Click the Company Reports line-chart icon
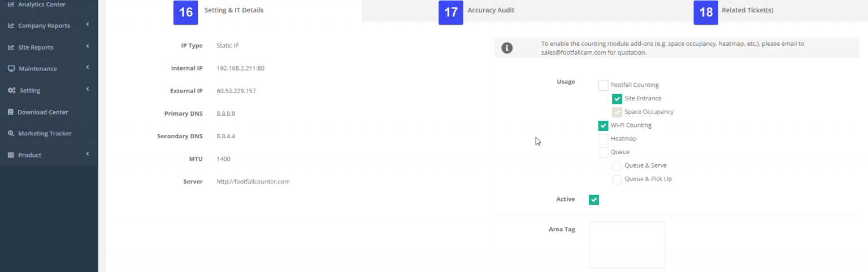Image resolution: width=868 pixels, height=272 pixels. pyautogui.click(x=11, y=26)
